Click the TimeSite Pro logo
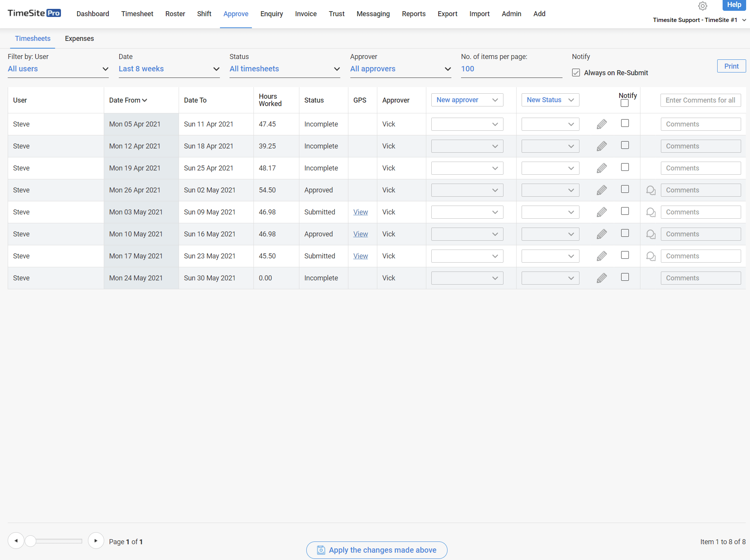 click(34, 13)
